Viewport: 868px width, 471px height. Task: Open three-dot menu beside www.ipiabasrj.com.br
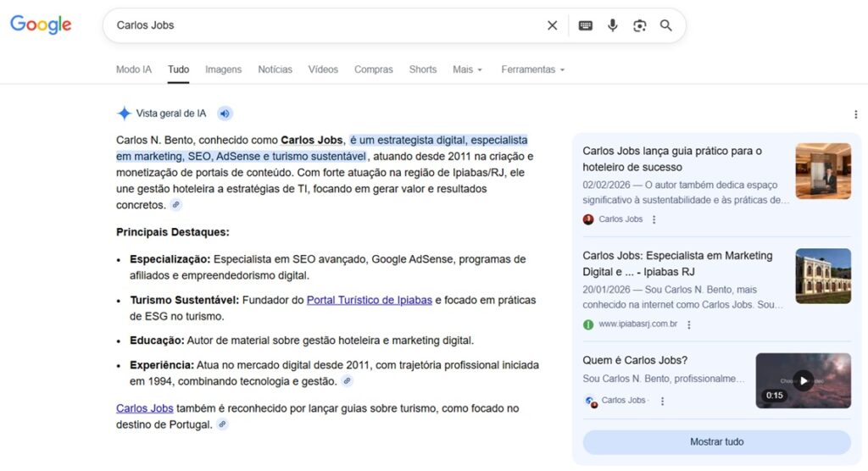689,324
